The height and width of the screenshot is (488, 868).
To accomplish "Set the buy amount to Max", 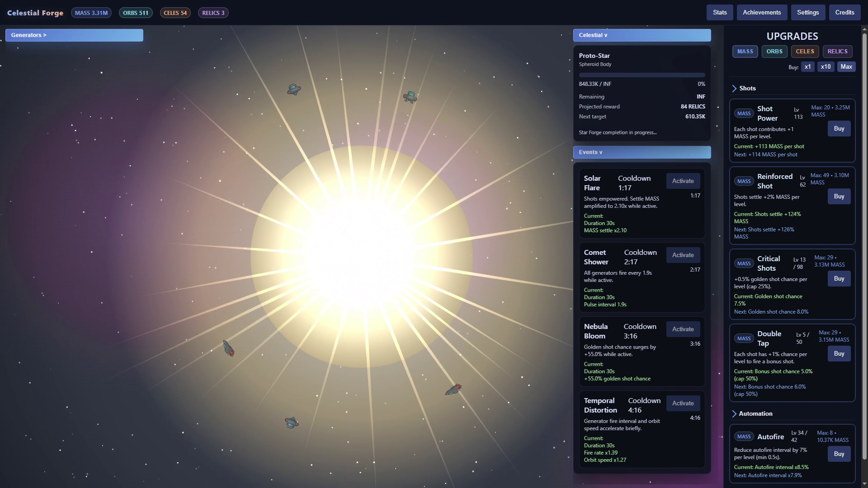I will point(846,66).
